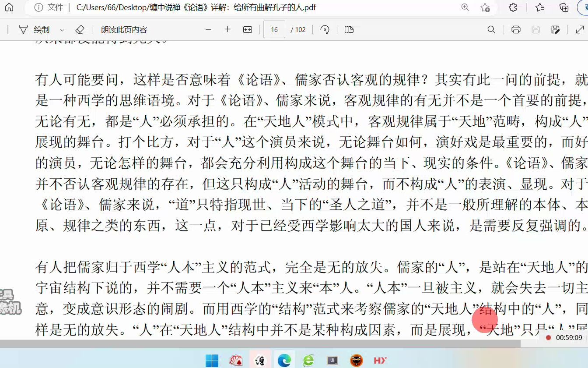Zoom out the PDF

click(x=208, y=30)
